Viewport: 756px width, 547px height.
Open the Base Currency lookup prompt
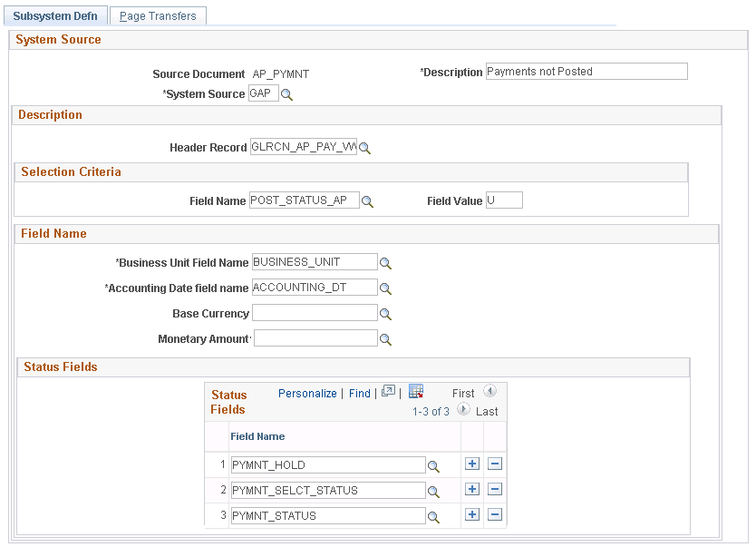pyautogui.click(x=385, y=312)
